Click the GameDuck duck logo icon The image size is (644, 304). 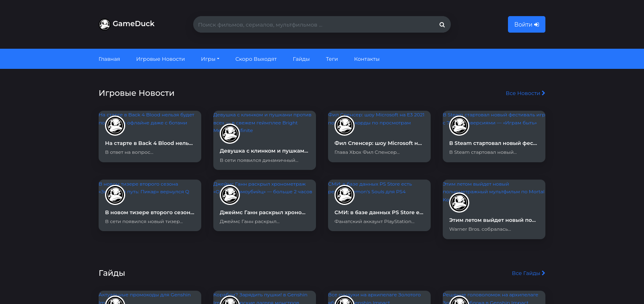pos(105,25)
